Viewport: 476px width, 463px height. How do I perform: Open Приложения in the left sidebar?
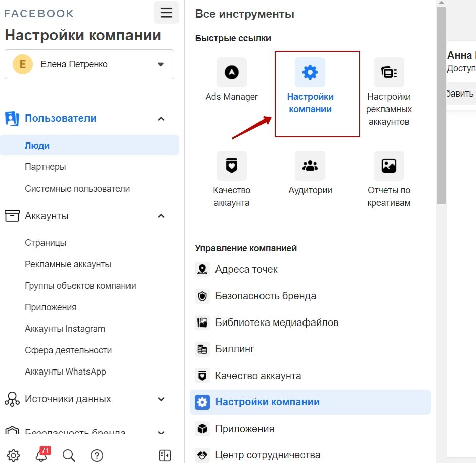(51, 307)
